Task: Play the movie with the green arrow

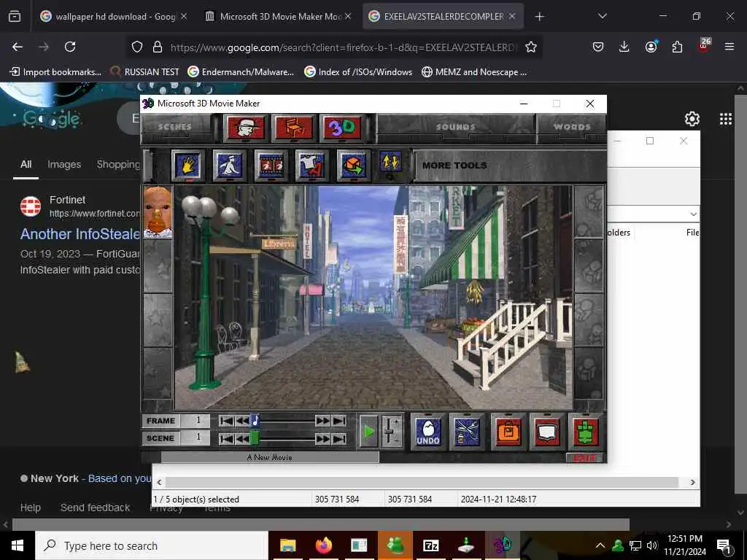Action: [368, 432]
